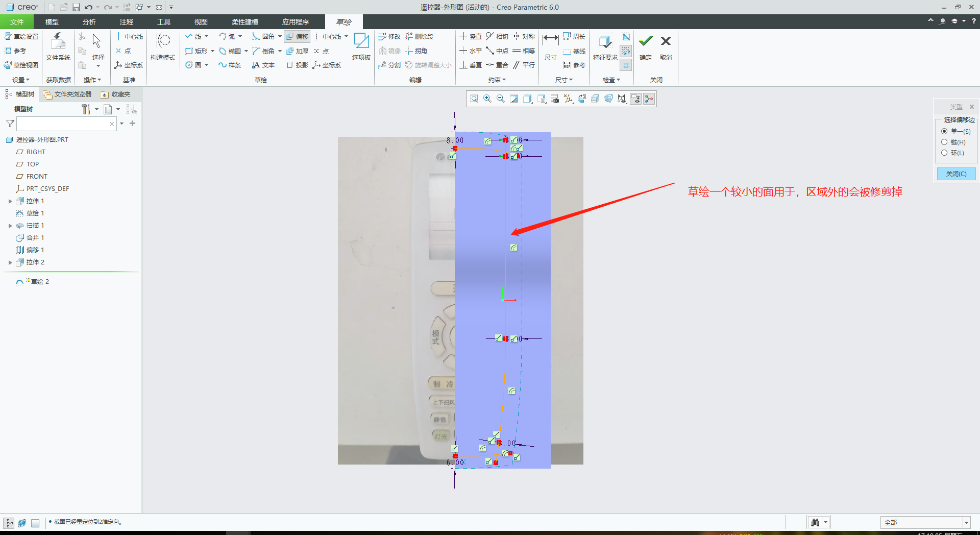
Task: Apply the Parallel (平行) constraint
Action: point(524,65)
